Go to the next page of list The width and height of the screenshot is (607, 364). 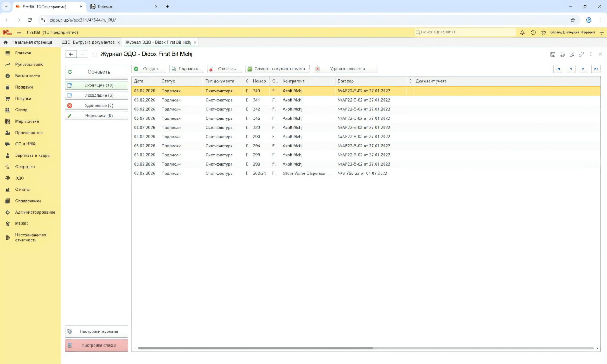coord(583,69)
